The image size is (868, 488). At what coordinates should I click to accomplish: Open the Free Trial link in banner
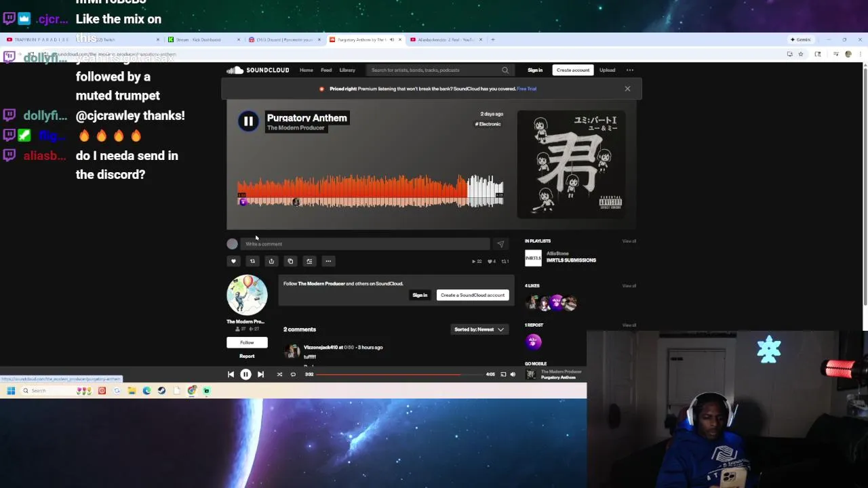[x=527, y=89]
